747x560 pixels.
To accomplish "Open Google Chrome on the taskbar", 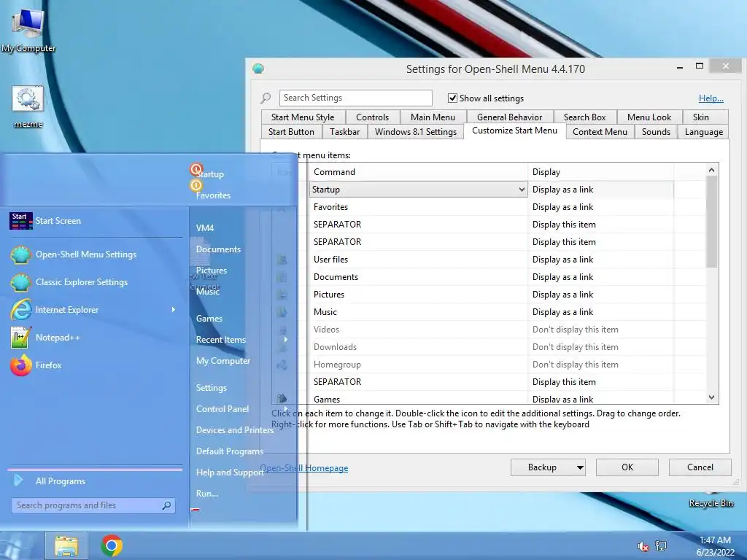I will click(112, 546).
